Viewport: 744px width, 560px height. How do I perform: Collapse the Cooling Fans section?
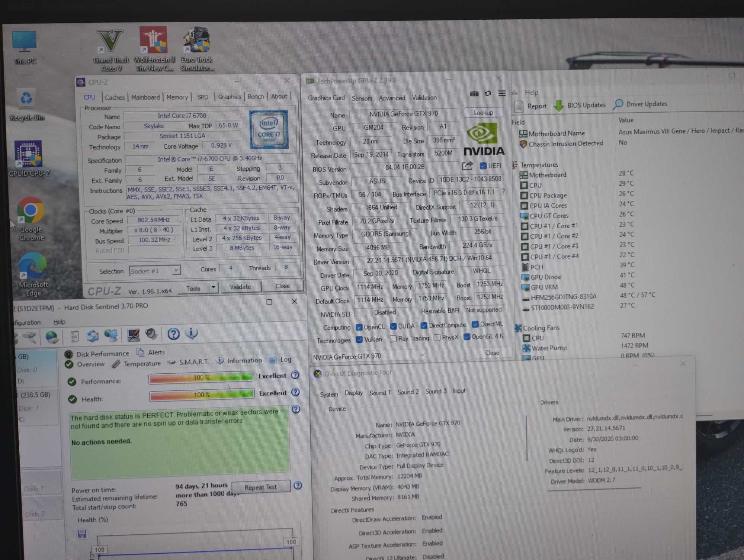pyautogui.click(x=518, y=328)
